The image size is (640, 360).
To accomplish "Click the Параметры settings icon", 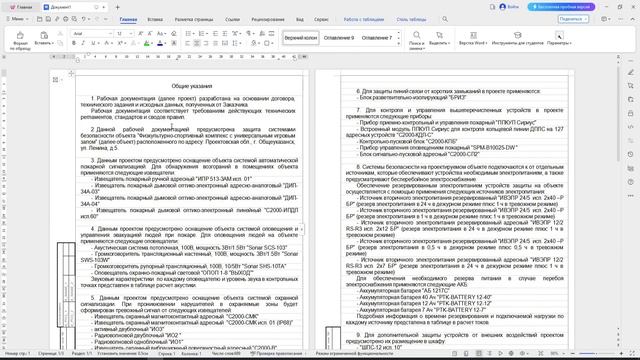I will click(559, 35).
